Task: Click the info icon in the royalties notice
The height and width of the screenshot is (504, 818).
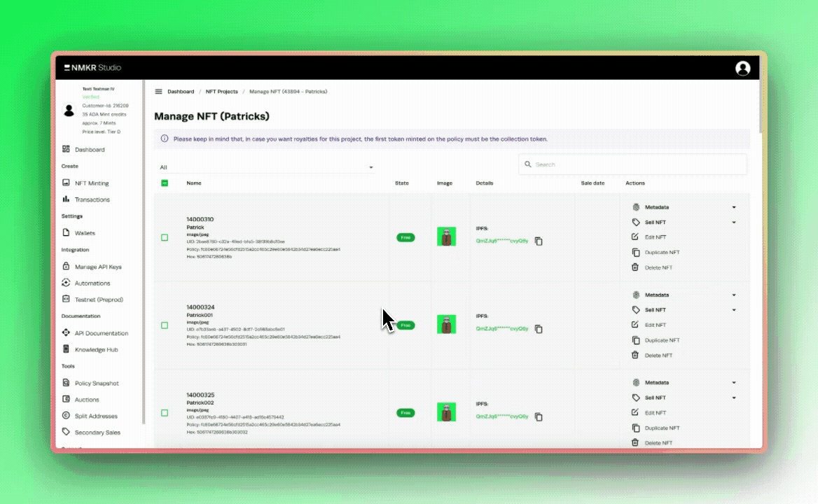Action: click(165, 139)
